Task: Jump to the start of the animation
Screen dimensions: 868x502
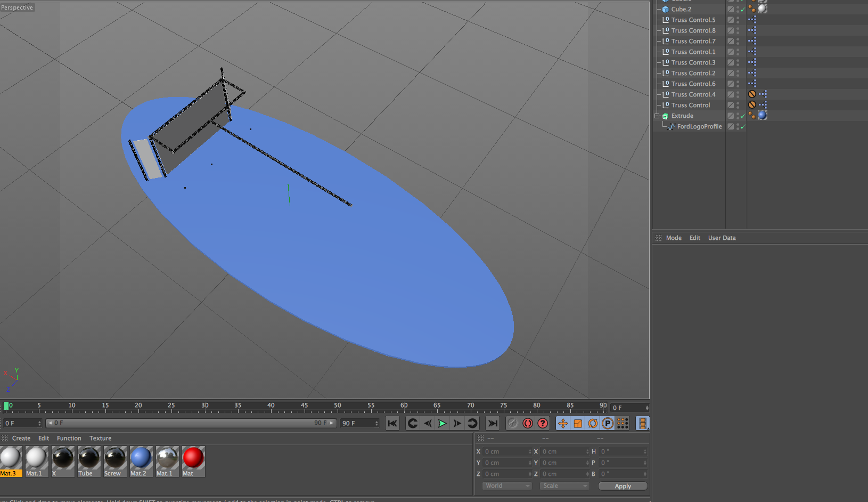Action: (392, 423)
